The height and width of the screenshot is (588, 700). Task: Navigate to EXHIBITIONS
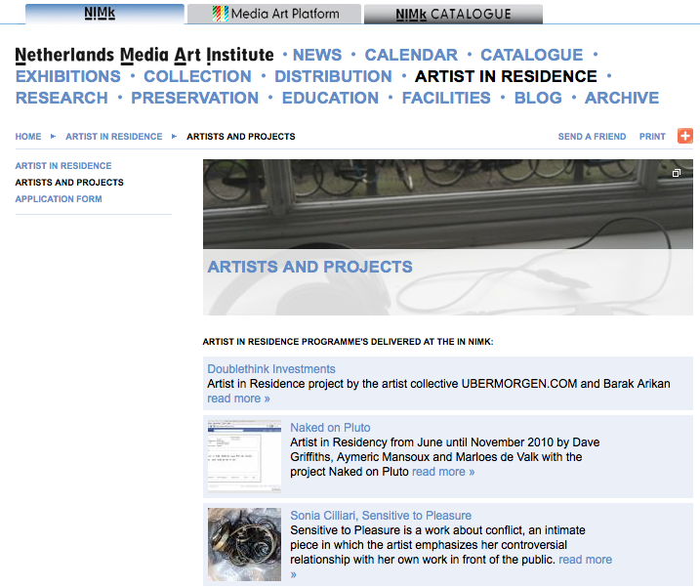68,76
